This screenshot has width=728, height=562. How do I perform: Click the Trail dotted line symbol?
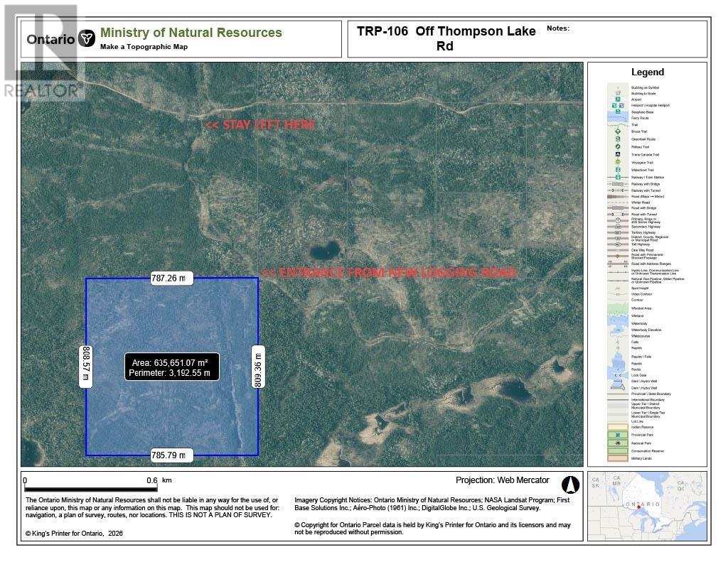coord(618,125)
